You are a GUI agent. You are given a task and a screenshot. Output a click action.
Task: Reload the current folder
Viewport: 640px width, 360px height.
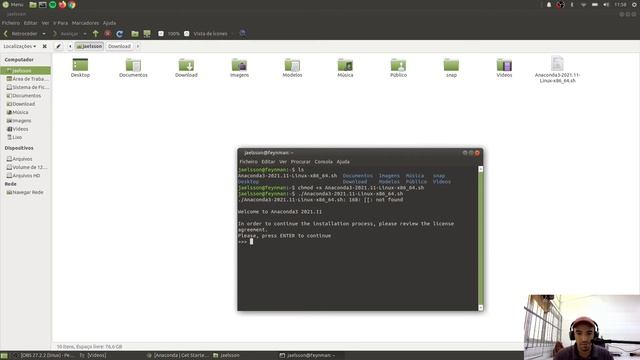120,34
